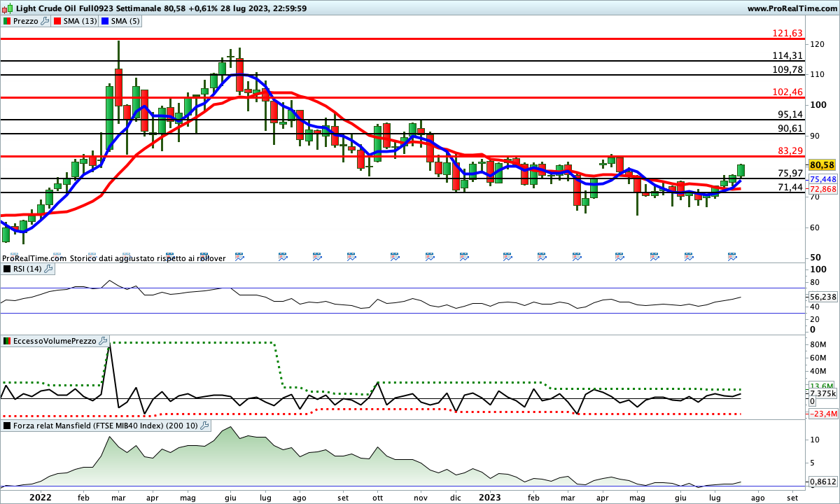Screen dimensions: 840x504
Task: Open Forza relat Mansfield settings wrench
Action: pyautogui.click(x=205, y=425)
